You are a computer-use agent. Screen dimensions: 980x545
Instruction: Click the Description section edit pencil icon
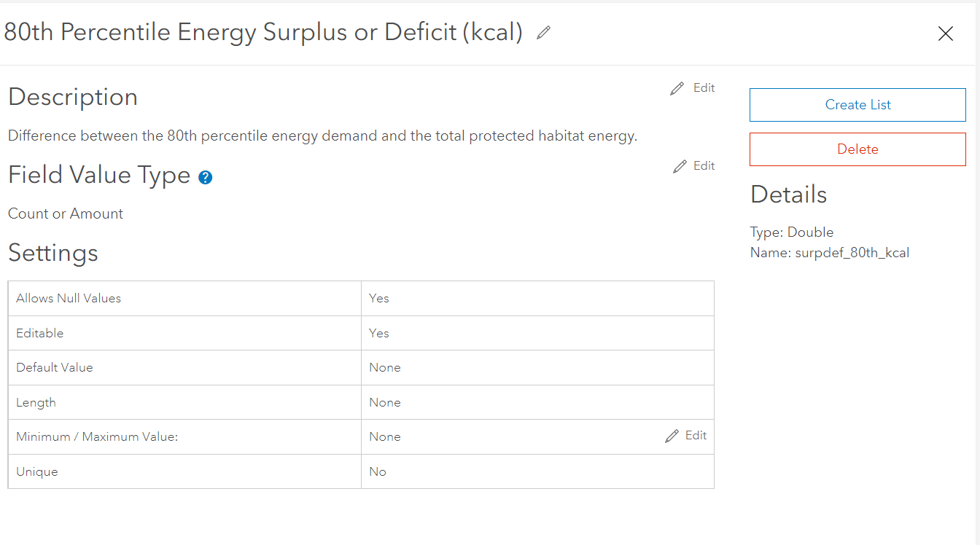pos(677,87)
